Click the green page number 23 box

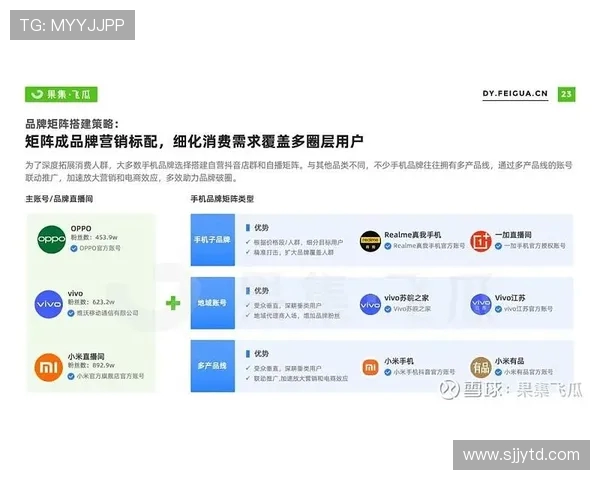pos(566,94)
